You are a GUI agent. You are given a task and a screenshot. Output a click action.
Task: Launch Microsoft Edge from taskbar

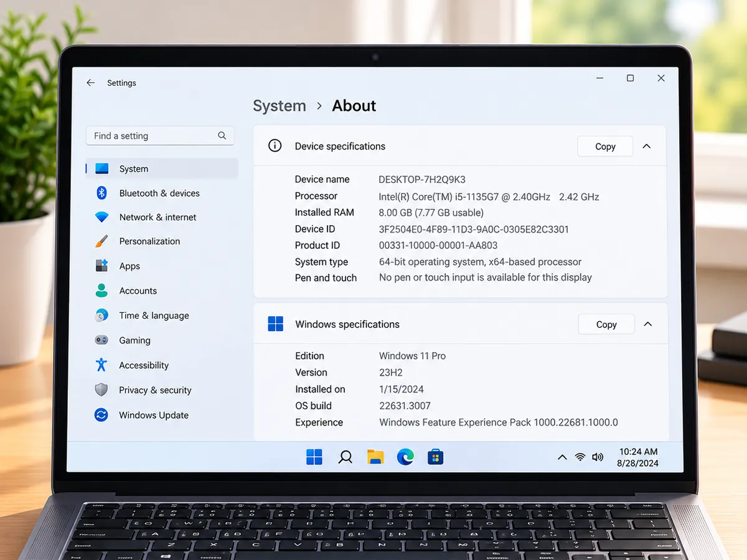pyautogui.click(x=405, y=457)
